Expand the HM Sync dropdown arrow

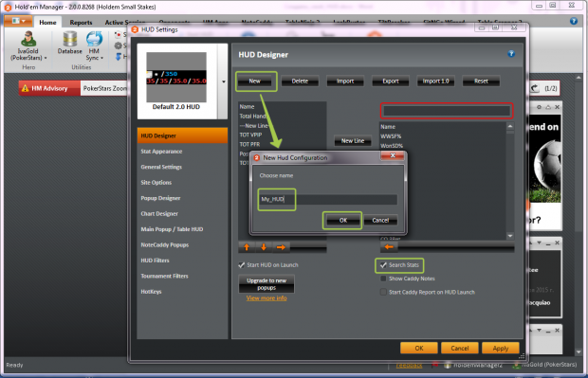(x=101, y=58)
